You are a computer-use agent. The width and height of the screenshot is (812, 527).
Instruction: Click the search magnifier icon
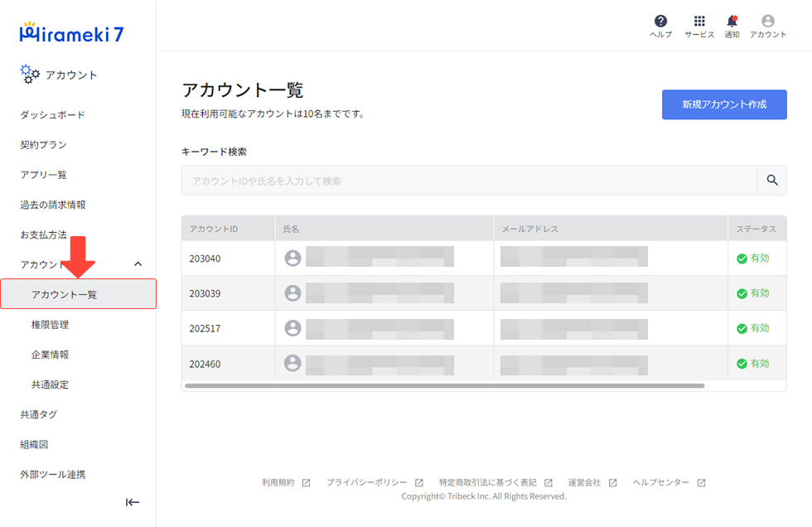coord(771,180)
